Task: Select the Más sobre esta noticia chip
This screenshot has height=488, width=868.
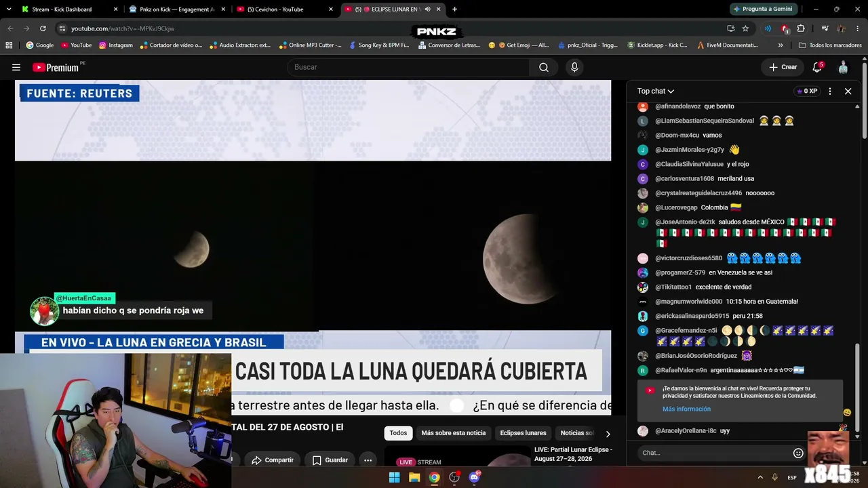Action: pos(454,433)
